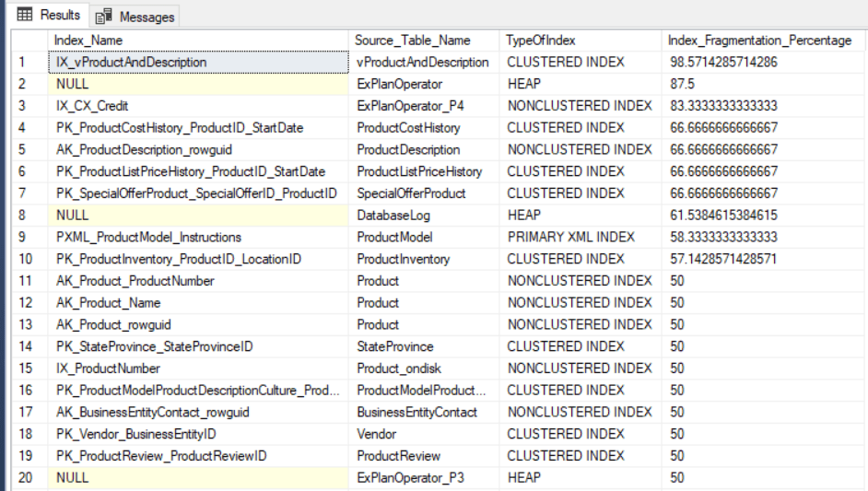Click StateProvince source table cell
The width and height of the screenshot is (868, 491).
(424, 346)
